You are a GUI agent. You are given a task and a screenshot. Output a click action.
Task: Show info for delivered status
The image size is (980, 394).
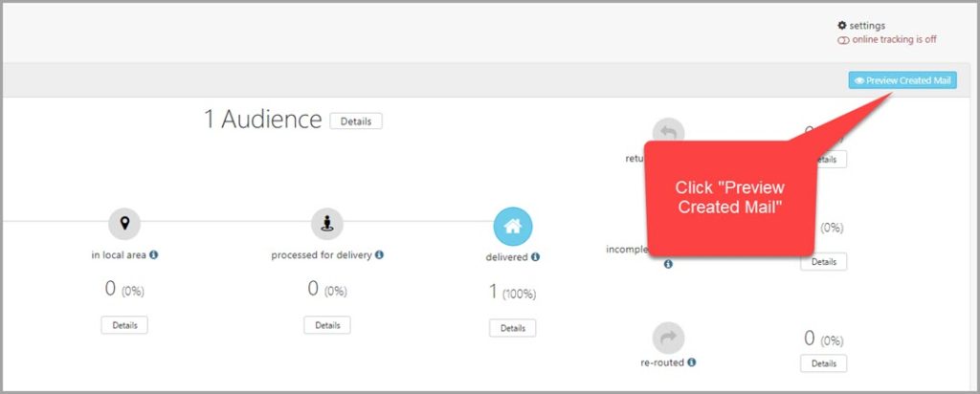tap(536, 256)
